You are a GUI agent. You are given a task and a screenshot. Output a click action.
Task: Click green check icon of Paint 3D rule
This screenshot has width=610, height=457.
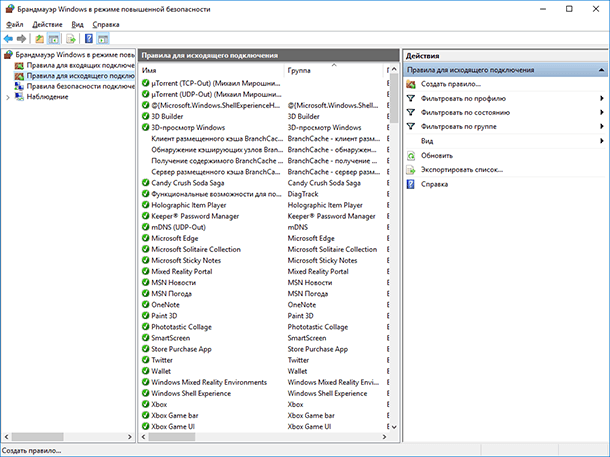(x=145, y=315)
